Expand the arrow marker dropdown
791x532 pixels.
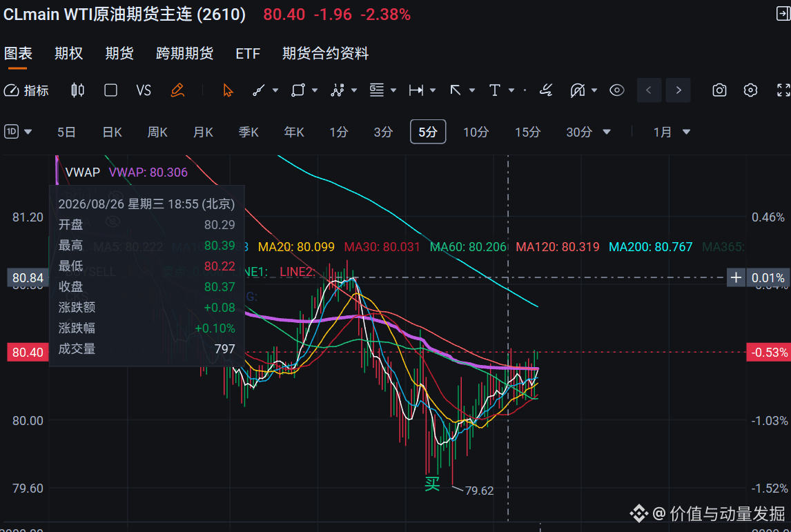472,91
